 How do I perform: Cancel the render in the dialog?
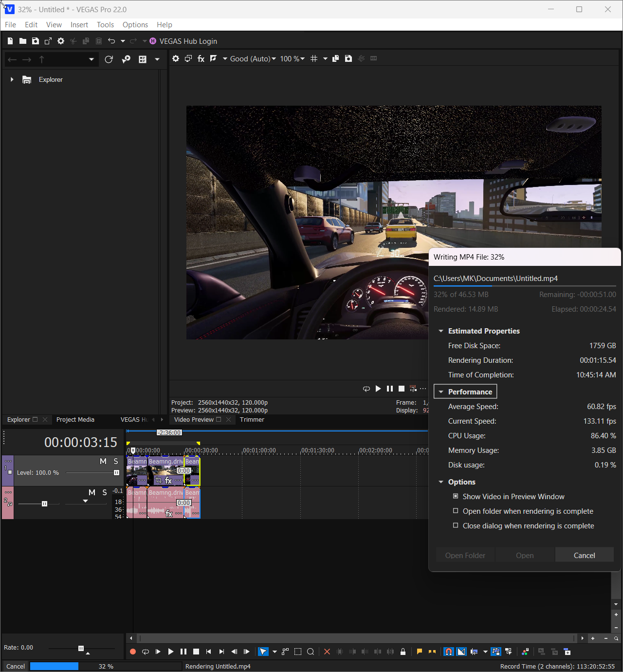tap(584, 555)
